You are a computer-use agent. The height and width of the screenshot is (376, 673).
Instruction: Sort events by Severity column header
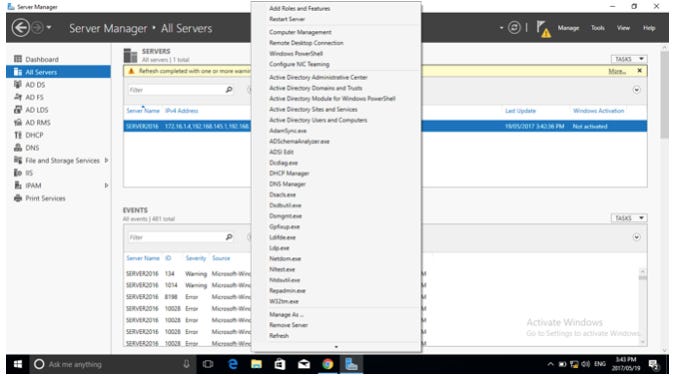click(196, 258)
